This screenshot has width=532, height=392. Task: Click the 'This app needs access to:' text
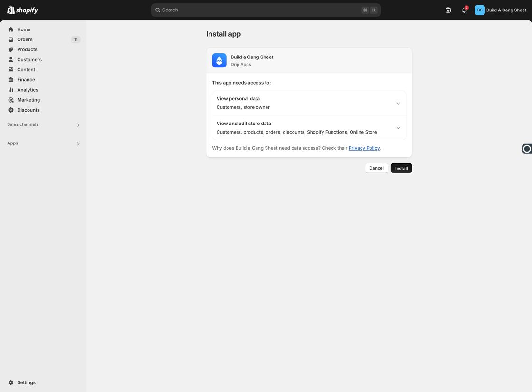click(x=241, y=83)
